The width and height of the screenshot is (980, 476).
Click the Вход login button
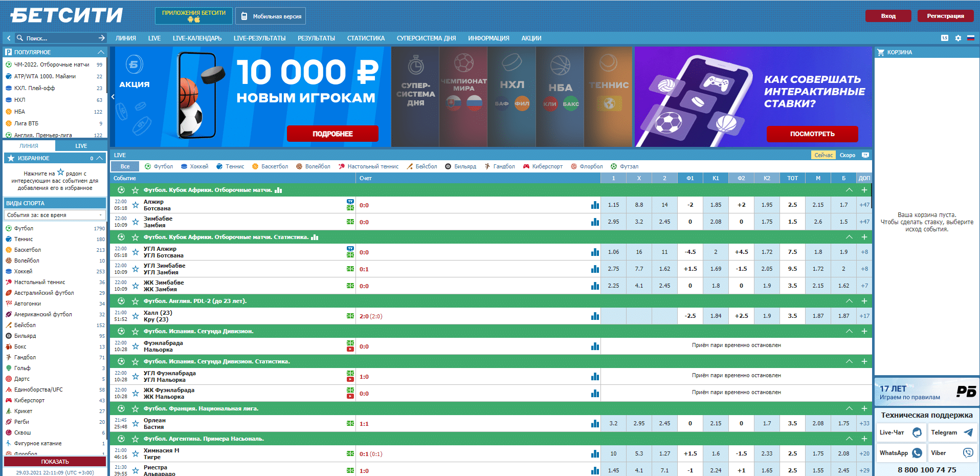coord(888,16)
